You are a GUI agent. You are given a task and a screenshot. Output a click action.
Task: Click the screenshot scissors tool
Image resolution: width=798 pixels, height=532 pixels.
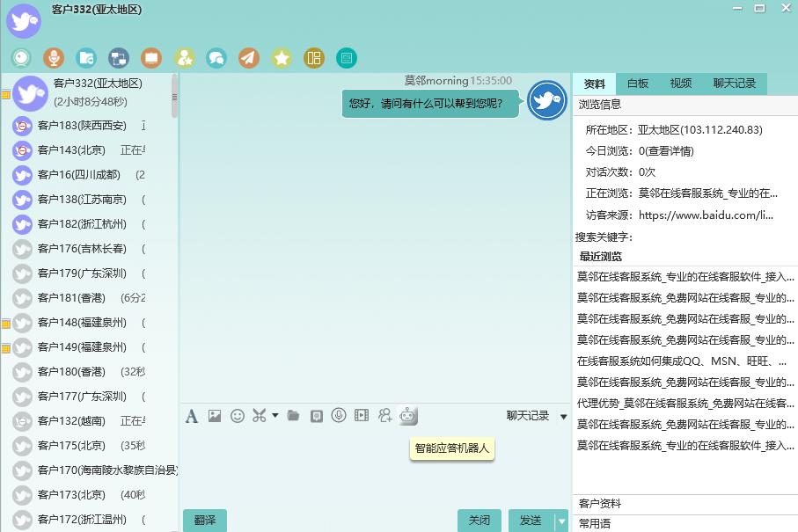[260, 415]
